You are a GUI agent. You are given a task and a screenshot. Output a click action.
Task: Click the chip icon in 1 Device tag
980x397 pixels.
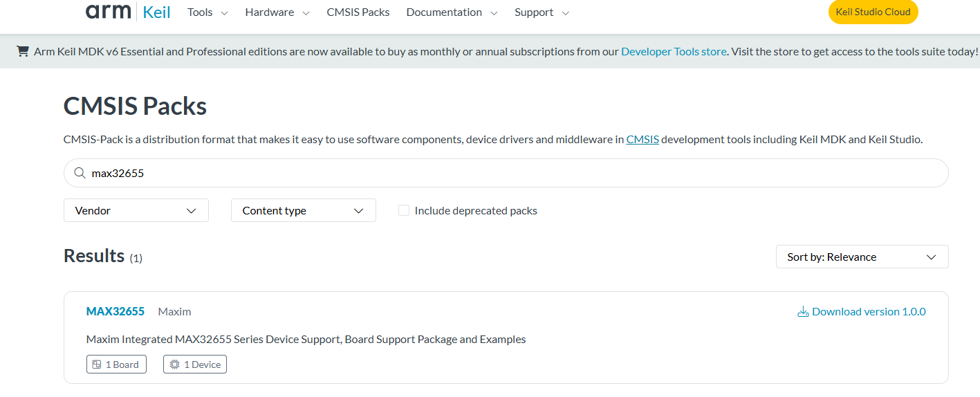point(174,364)
